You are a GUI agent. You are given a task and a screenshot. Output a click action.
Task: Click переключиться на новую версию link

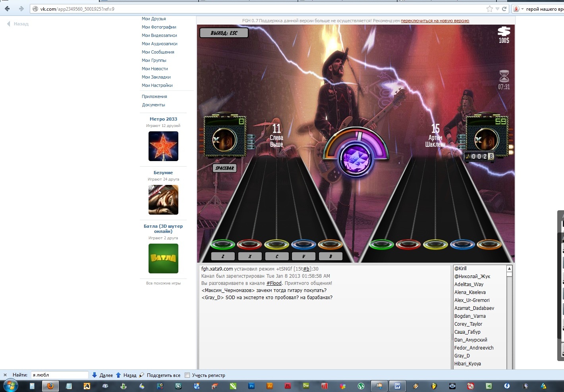click(x=435, y=21)
